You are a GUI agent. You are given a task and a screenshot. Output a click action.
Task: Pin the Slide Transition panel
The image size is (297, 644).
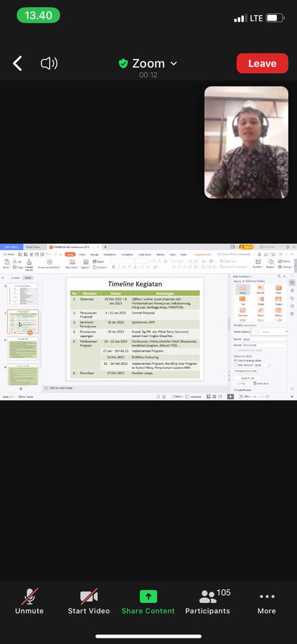[x=279, y=276]
